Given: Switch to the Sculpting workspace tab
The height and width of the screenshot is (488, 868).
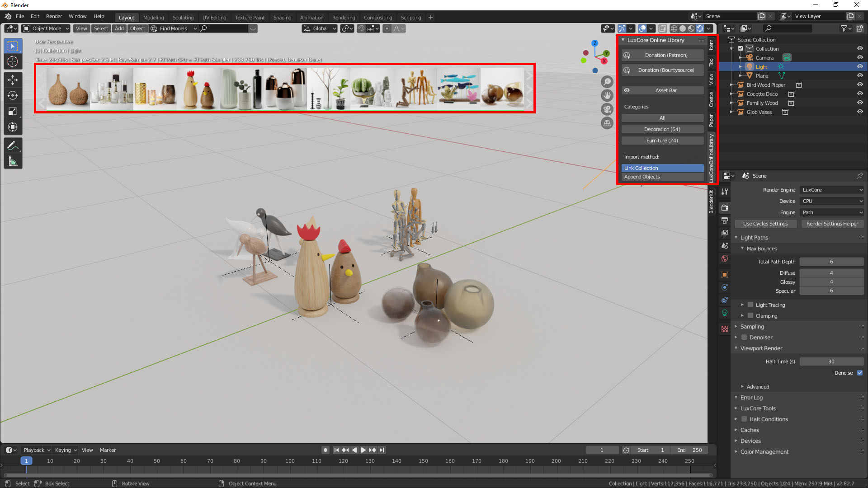Looking at the screenshot, I should pos(183,18).
